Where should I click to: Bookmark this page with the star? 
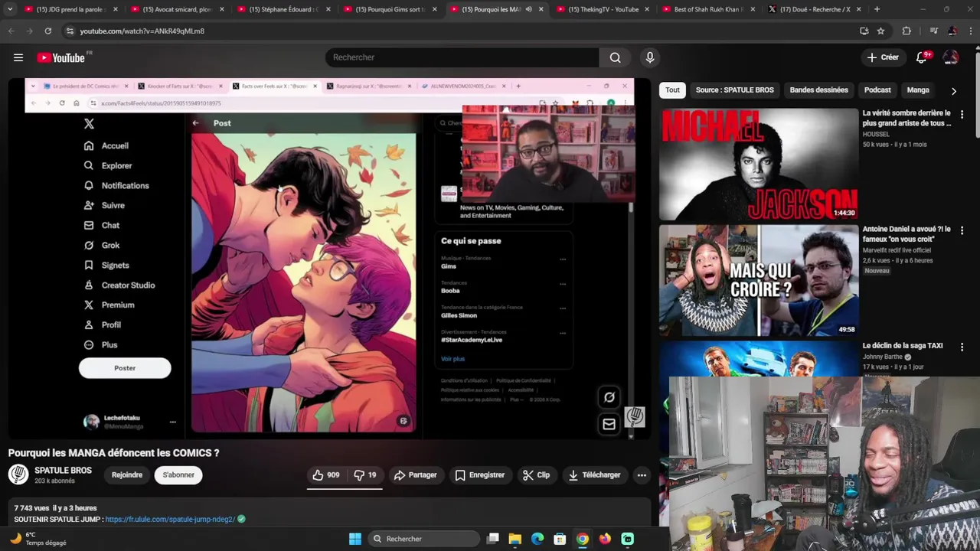tap(880, 31)
